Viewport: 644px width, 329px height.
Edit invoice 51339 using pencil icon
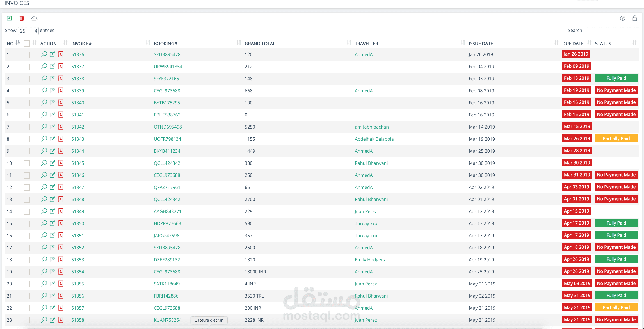52,90
